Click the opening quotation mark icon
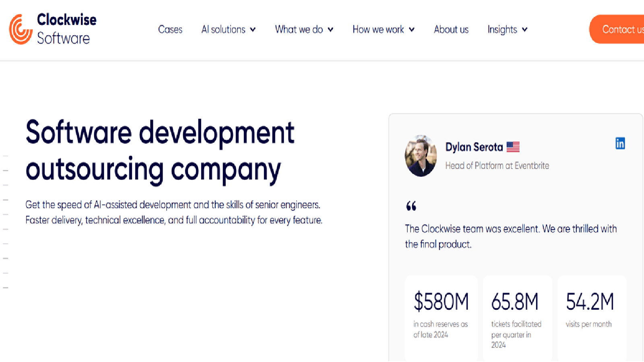 click(411, 206)
